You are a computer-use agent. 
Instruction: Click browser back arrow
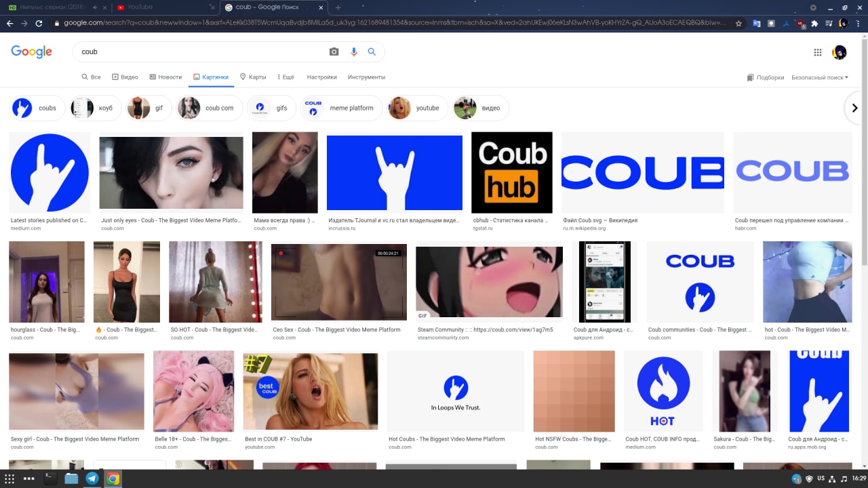pyautogui.click(x=9, y=23)
